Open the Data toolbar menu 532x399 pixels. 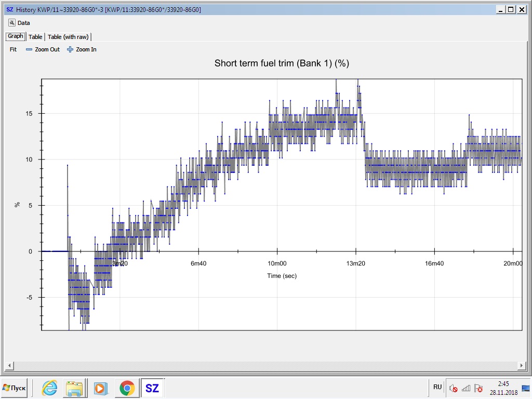[20, 23]
